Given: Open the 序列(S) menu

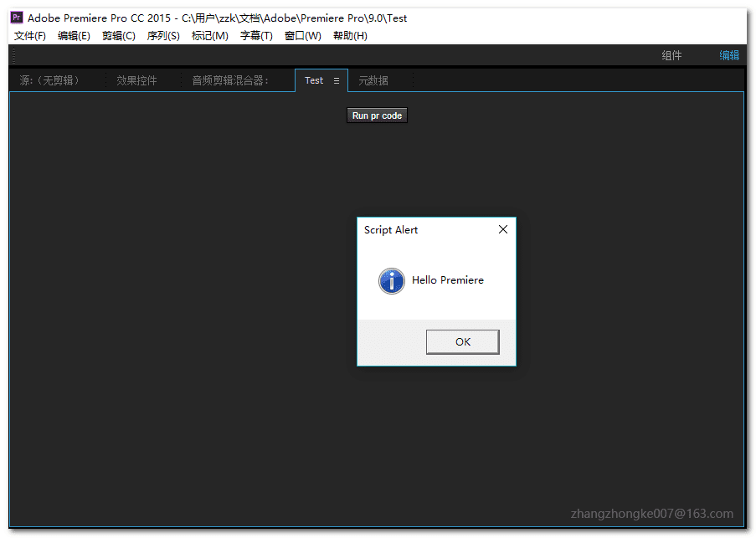Looking at the screenshot, I should click(x=163, y=36).
